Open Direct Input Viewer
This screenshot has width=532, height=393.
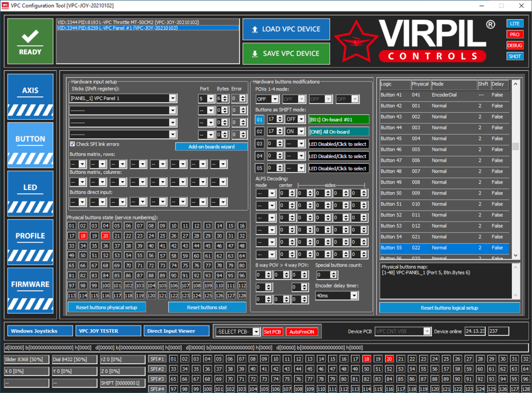pos(177,331)
